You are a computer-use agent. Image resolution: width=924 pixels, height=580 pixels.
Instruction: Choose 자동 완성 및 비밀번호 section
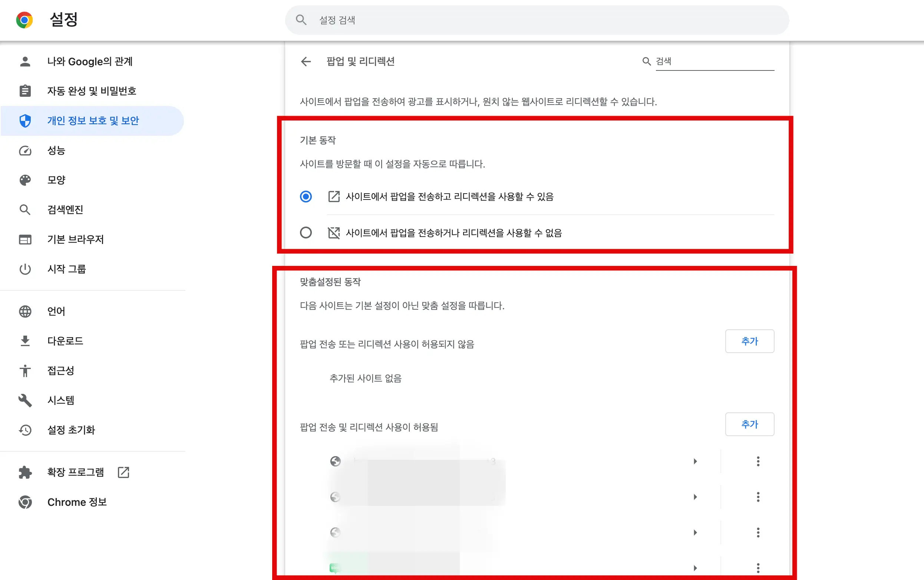click(91, 91)
